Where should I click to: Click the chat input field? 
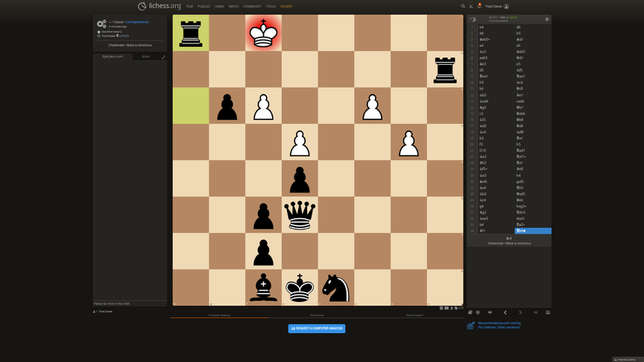pos(130,304)
